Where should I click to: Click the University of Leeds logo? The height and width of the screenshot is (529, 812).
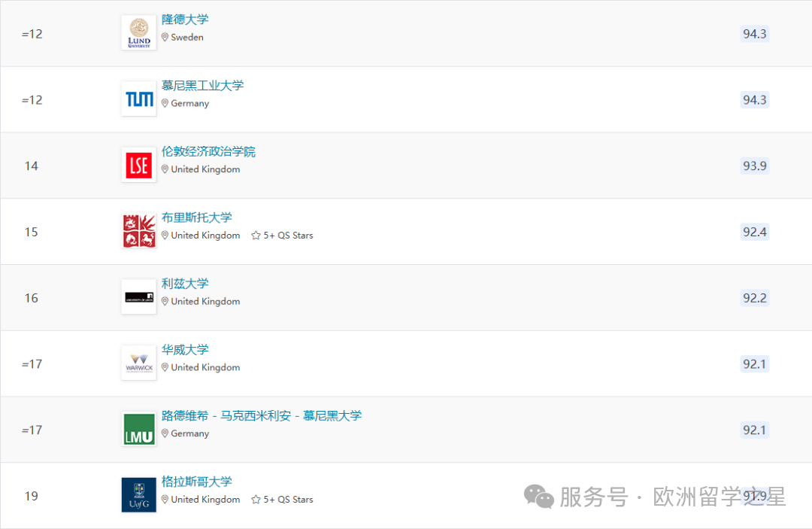pos(139,297)
